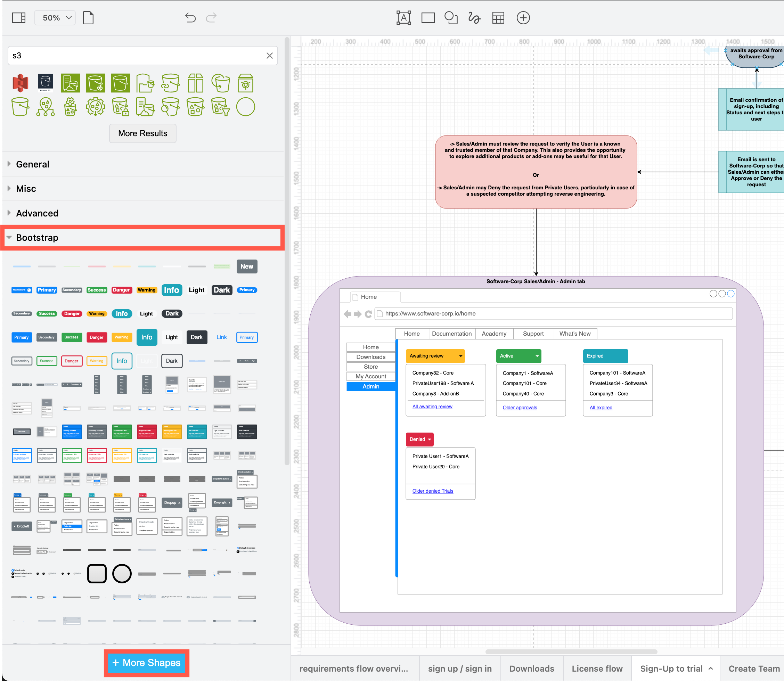Insert a table using the Table icon
The height and width of the screenshot is (681, 784).
point(498,17)
